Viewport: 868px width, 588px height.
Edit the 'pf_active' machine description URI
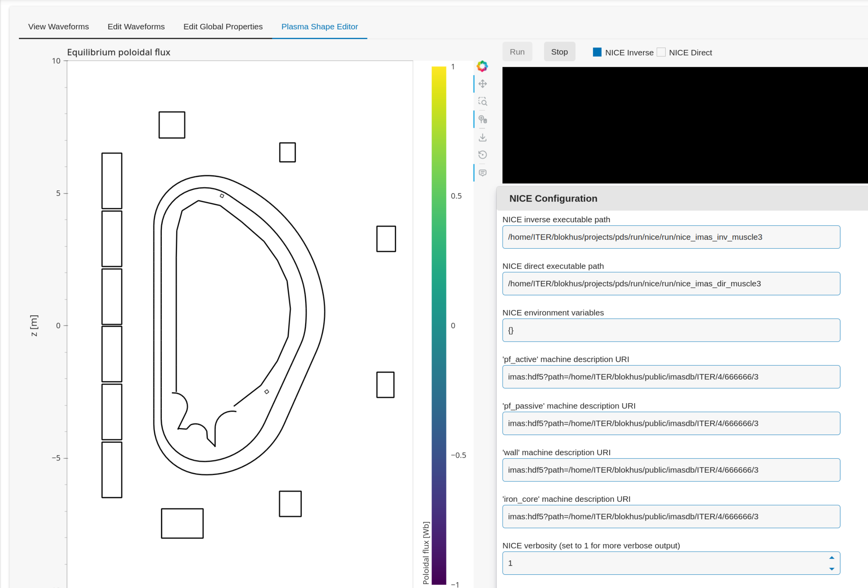tap(671, 377)
